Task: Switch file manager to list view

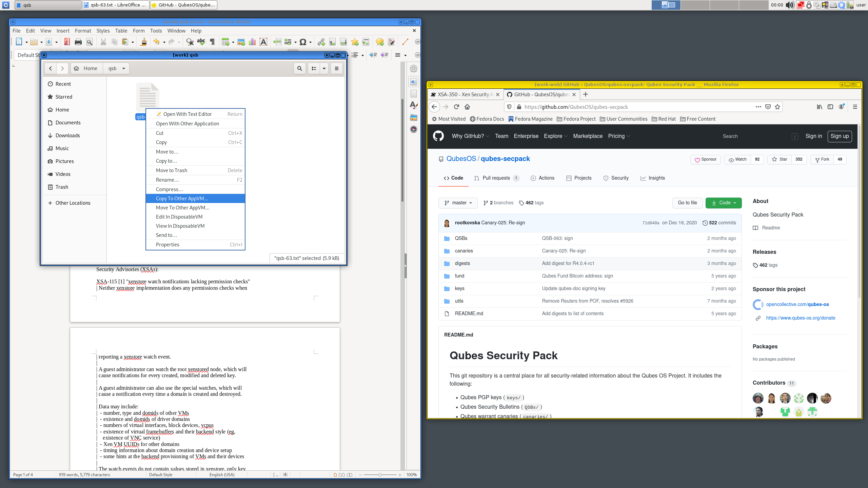Action: (313, 68)
